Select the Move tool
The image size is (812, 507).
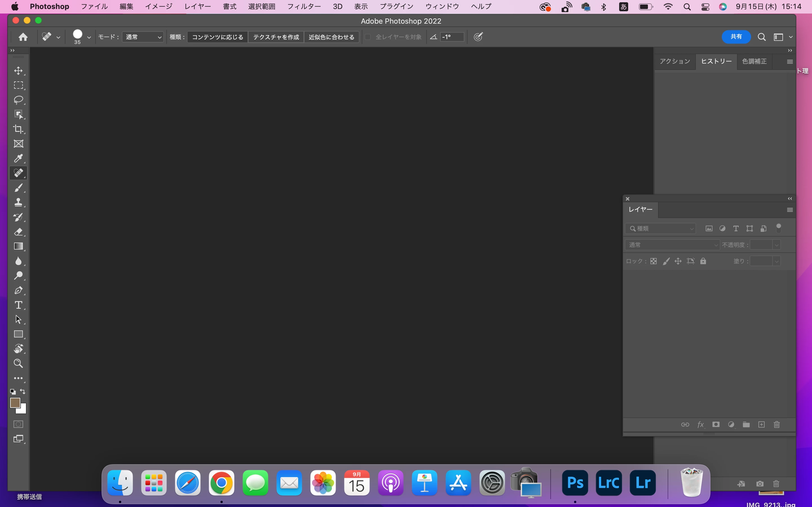point(18,71)
